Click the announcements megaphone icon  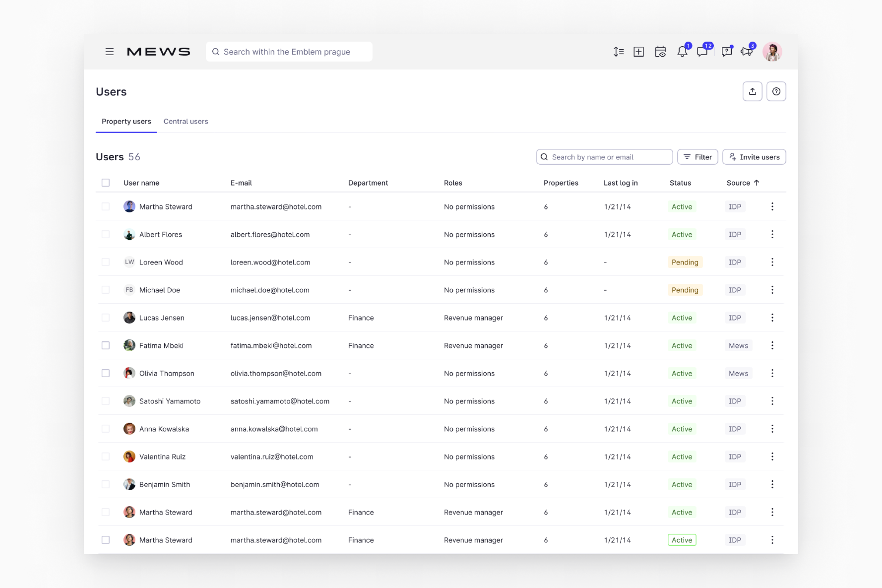click(x=747, y=51)
